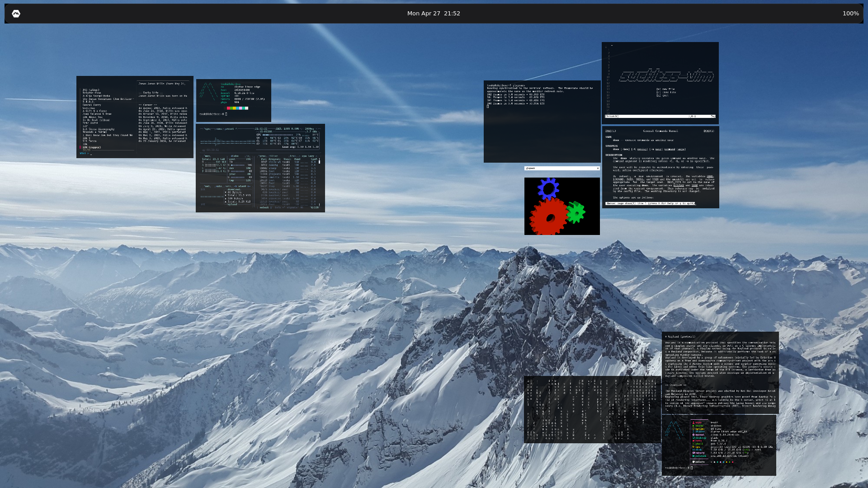Click the glxgears window title bar
Screen dimensions: 868x488
click(562, 168)
